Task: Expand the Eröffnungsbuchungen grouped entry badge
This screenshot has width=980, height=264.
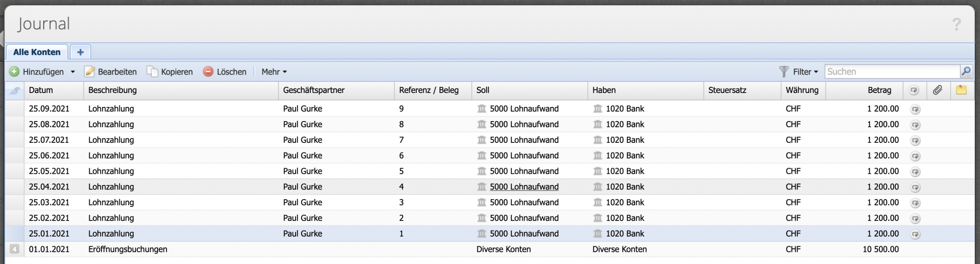Action: coord(15,249)
